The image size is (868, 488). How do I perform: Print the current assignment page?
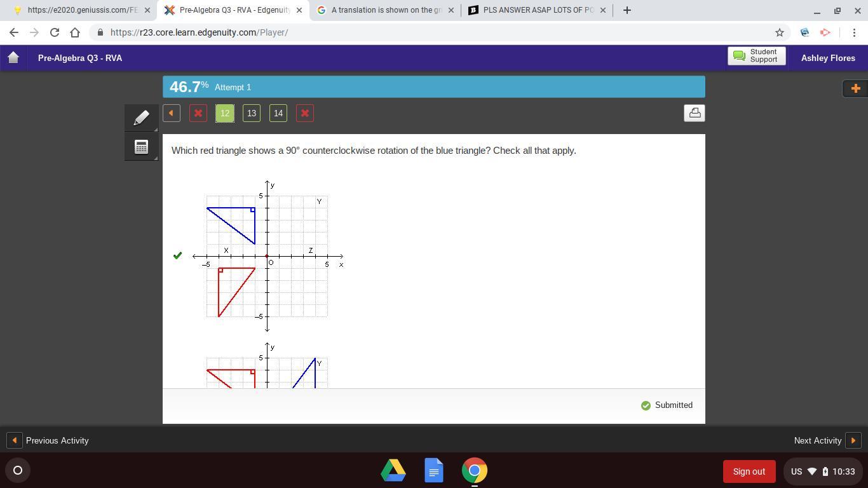695,112
